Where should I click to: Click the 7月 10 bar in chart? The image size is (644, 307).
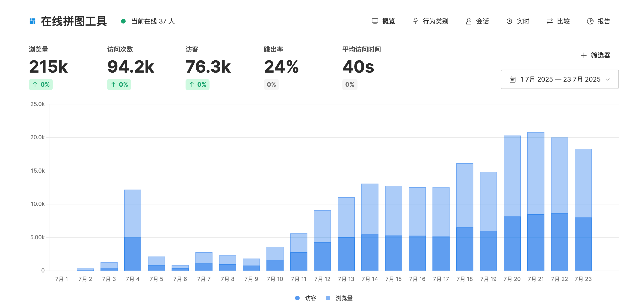[x=275, y=259]
